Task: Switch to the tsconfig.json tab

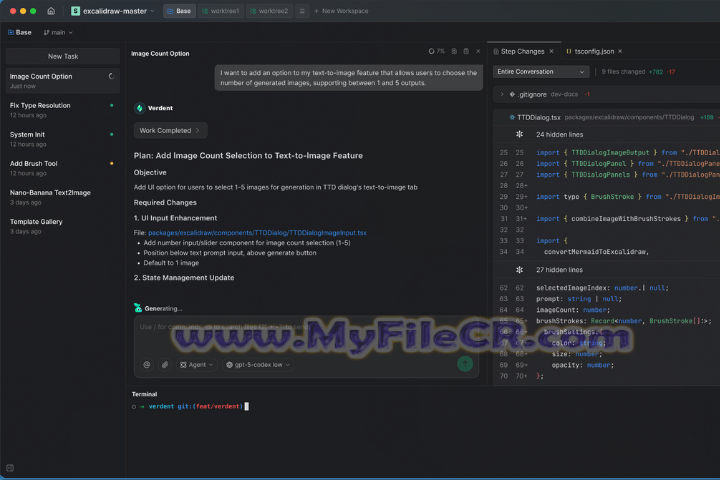Action: [x=590, y=51]
